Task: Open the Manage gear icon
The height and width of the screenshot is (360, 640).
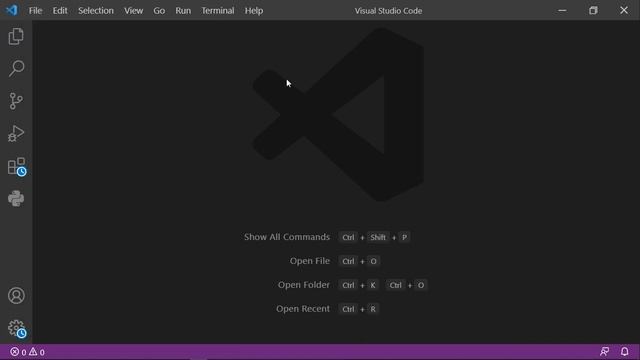Action: pyautogui.click(x=17, y=329)
